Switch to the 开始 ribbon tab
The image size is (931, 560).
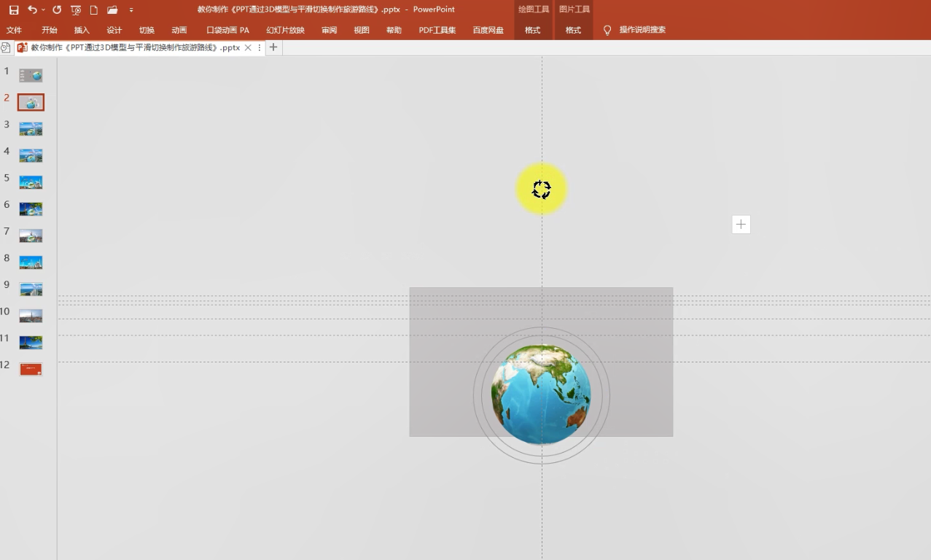49,30
